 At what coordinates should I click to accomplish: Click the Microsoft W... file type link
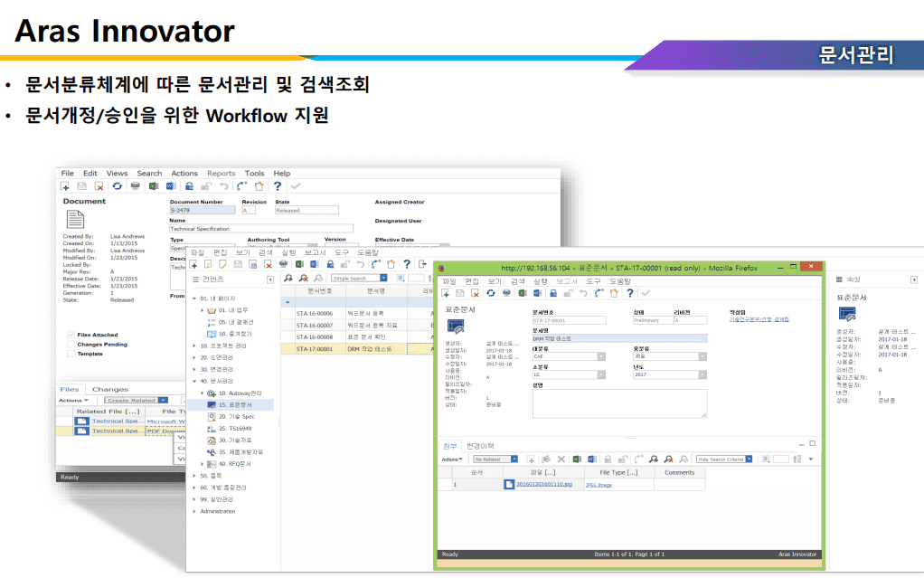click(166, 422)
